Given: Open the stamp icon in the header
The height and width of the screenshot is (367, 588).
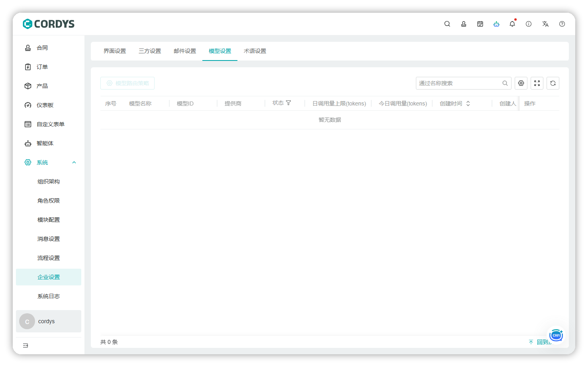Looking at the screenshot, I should pyautogui.click(x=464, y=24).
